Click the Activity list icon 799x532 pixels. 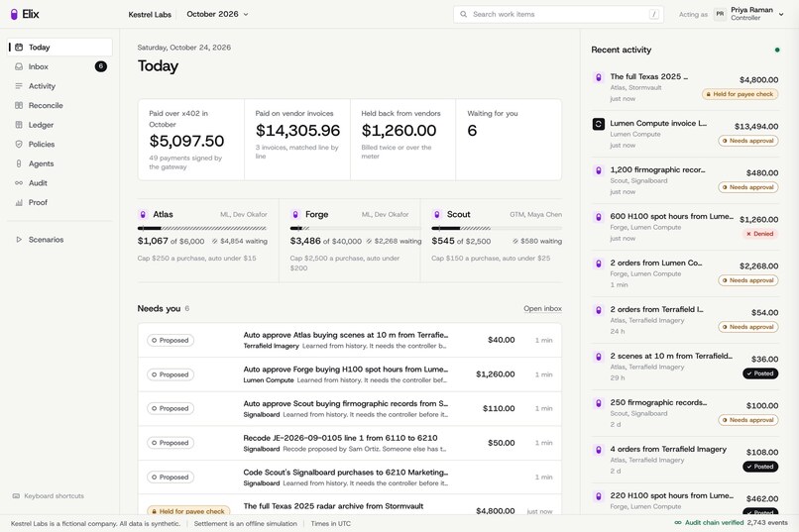[19, 86]
